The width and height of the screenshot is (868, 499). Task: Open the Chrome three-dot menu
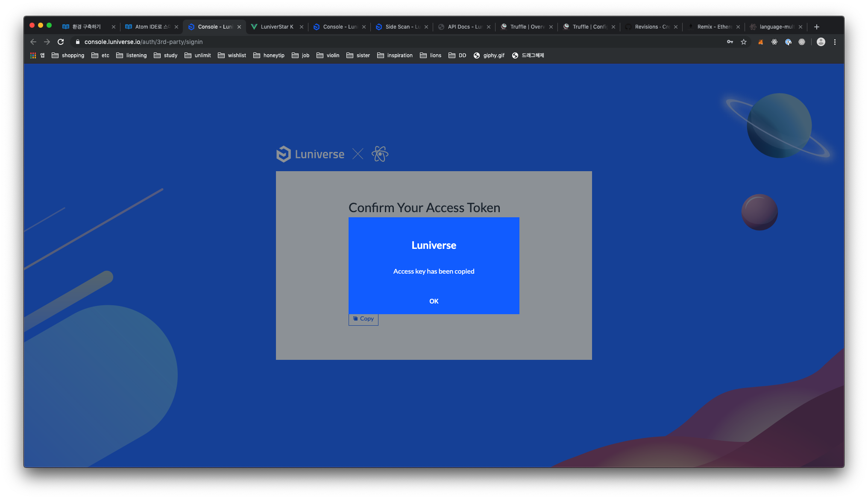[835, 42]
